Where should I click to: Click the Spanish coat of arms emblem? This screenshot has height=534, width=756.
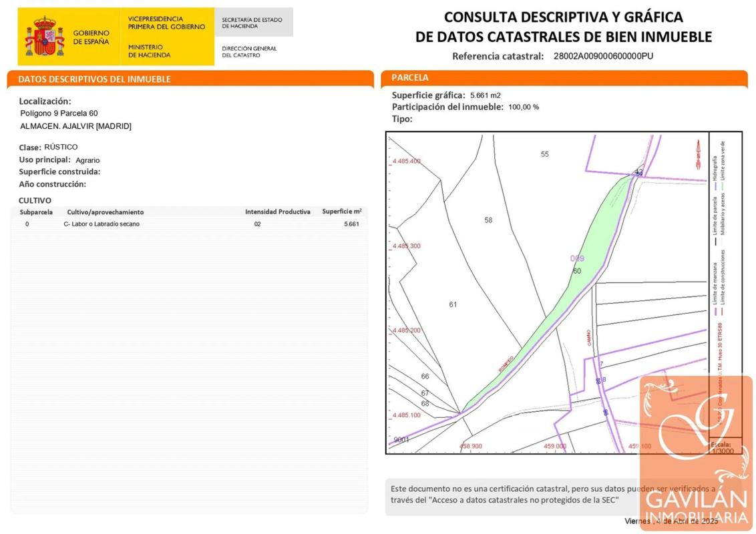click(45, 37)
